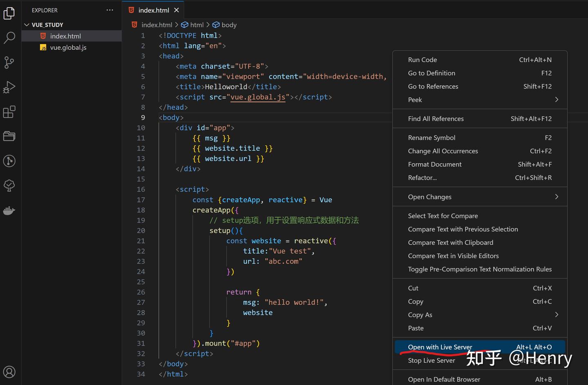Collapse the VUE_STUDY folder
Screen dimensions: 588x385
tap(27, 25)
